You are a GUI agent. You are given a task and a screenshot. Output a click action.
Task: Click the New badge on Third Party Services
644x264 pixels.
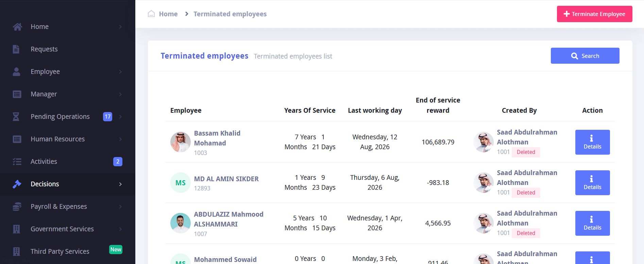click(116, 249)
